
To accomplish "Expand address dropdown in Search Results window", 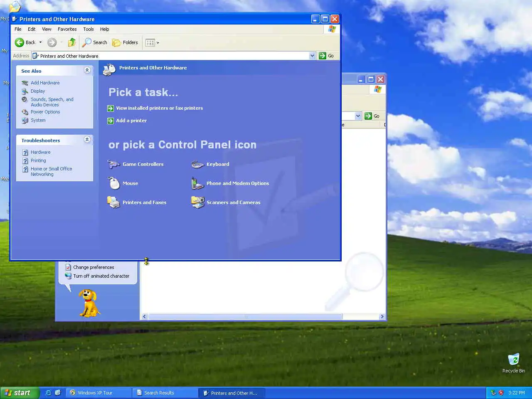I will pyautogui.click(x=358, y=116).
